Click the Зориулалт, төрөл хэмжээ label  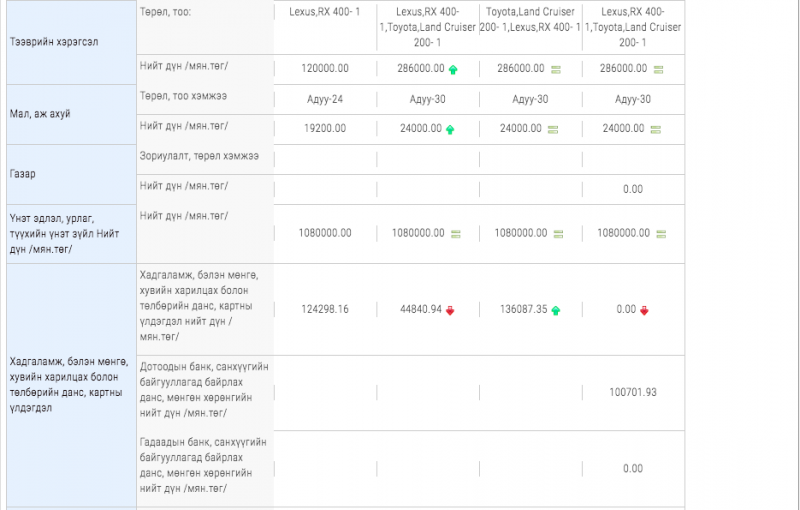[x=199, y=157]
